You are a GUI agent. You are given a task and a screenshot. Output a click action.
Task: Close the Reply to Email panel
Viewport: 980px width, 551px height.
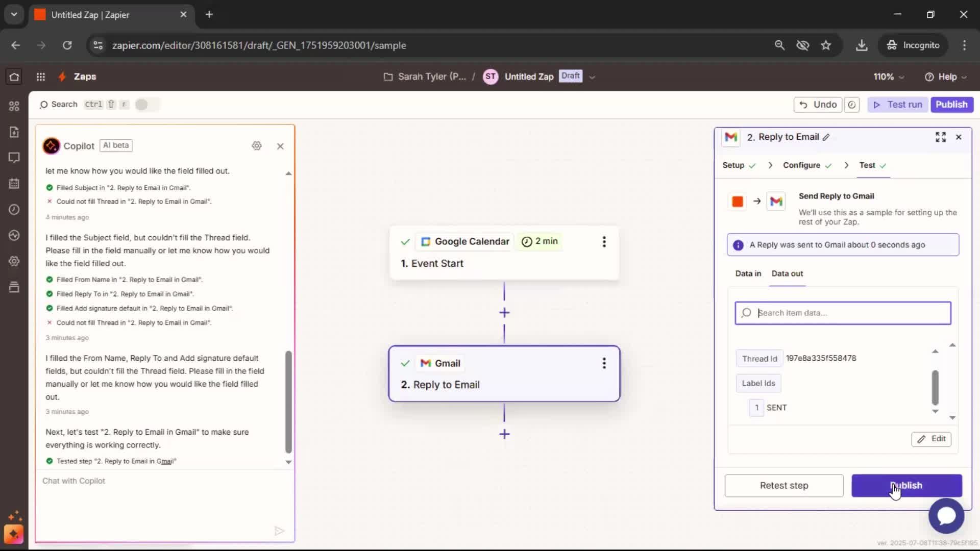(x=959, y=137)
